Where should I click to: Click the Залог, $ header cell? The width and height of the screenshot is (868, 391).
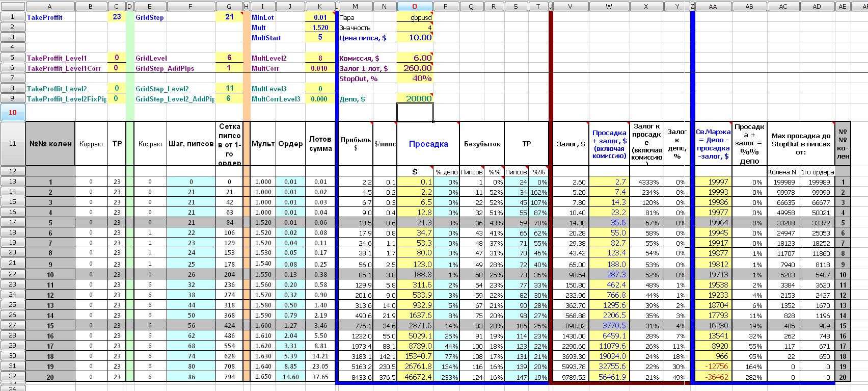coord(571,144)
